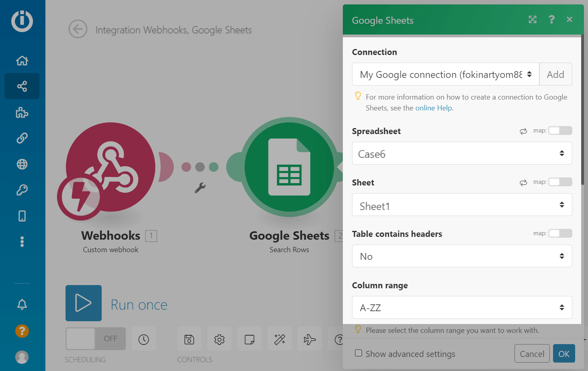
Task: Enable map toggle for Spreadsheet
Action: pos(560,130)
